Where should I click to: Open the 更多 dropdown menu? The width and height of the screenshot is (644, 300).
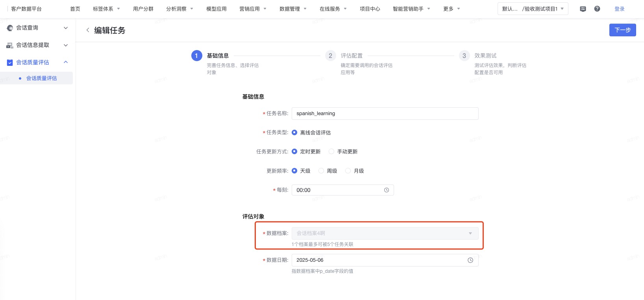click(452, 9)
